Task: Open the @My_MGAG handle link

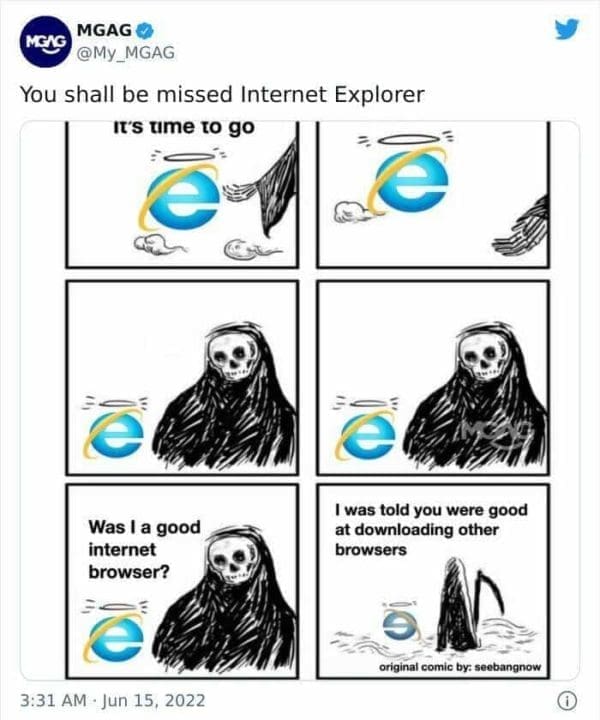Action: [x=126, y=53]
